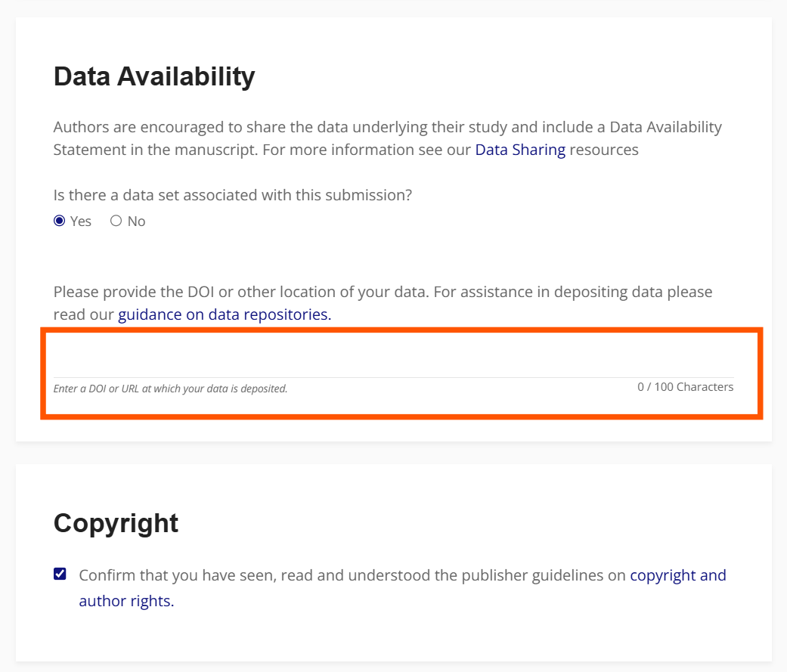
Task: Open the copyright and author rights link
Action: 677,575
